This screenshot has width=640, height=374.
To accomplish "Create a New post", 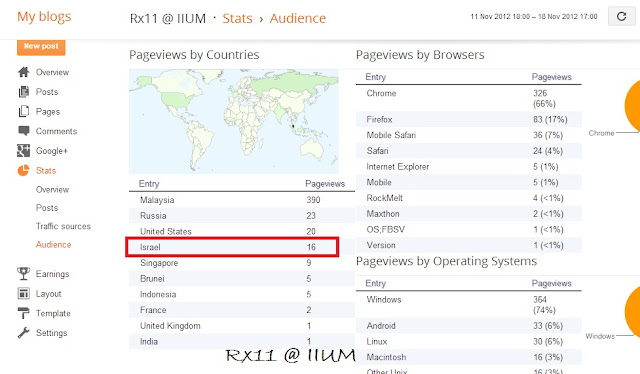I will (x=41, y=47).
